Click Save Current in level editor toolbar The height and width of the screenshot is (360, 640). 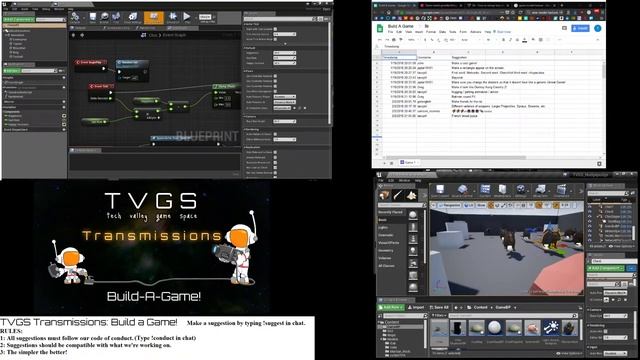[x=440, y=191]
